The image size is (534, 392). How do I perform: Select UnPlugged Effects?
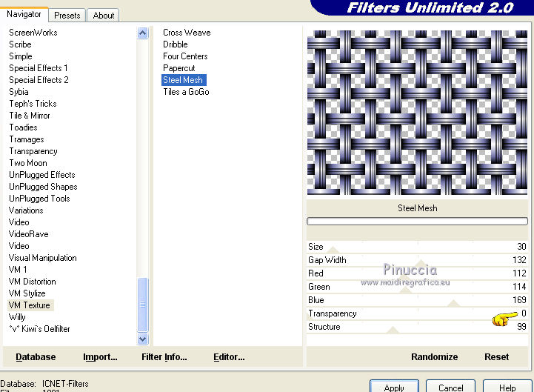coord(42,175)
